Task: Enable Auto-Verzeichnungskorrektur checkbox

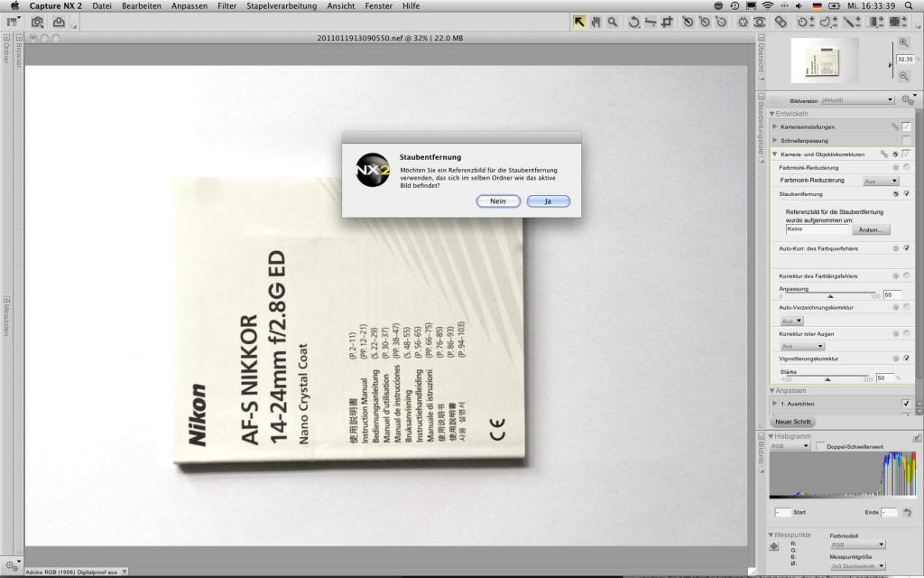Action: click(906, 307)
